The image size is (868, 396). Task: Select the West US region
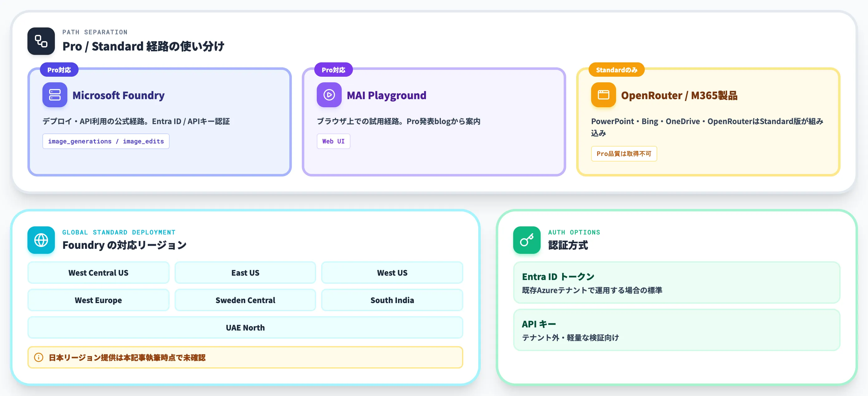coord(392,273)
